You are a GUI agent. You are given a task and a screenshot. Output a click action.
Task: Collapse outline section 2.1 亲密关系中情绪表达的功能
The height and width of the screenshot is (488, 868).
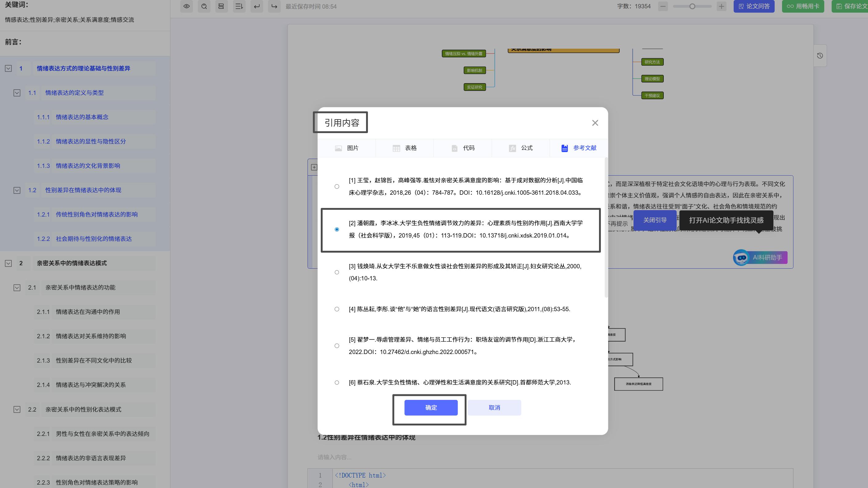click(x=17, y=287)
